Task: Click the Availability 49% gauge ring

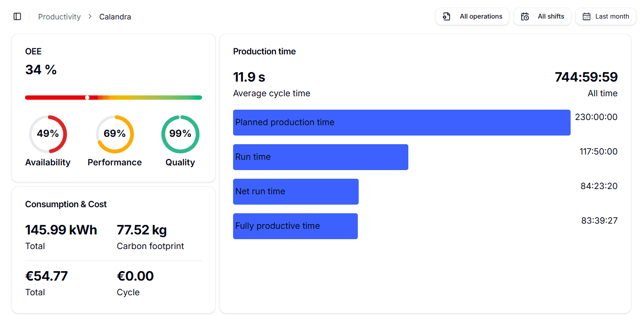Action: coord(48,134)
